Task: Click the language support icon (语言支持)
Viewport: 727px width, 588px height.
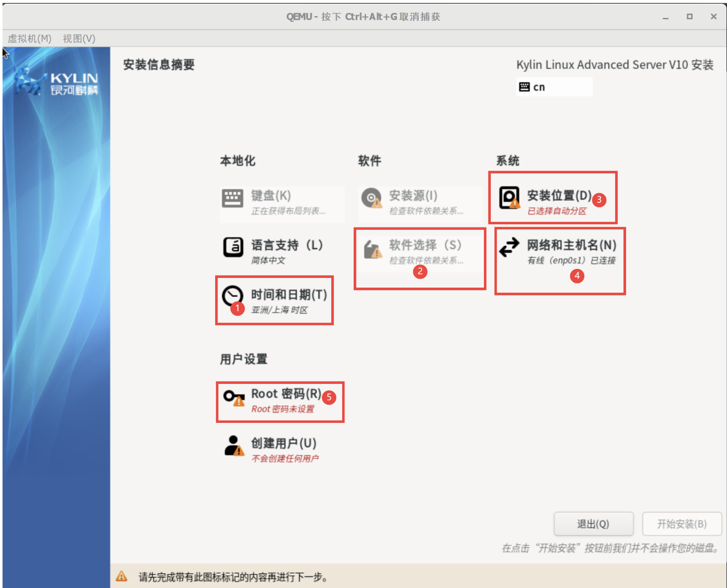Action: (233, 247)
